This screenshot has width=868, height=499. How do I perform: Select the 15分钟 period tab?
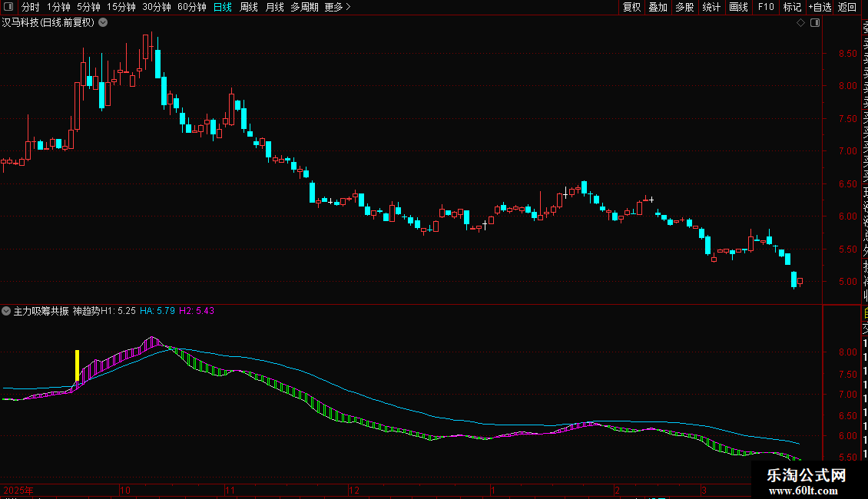[121, 7]
